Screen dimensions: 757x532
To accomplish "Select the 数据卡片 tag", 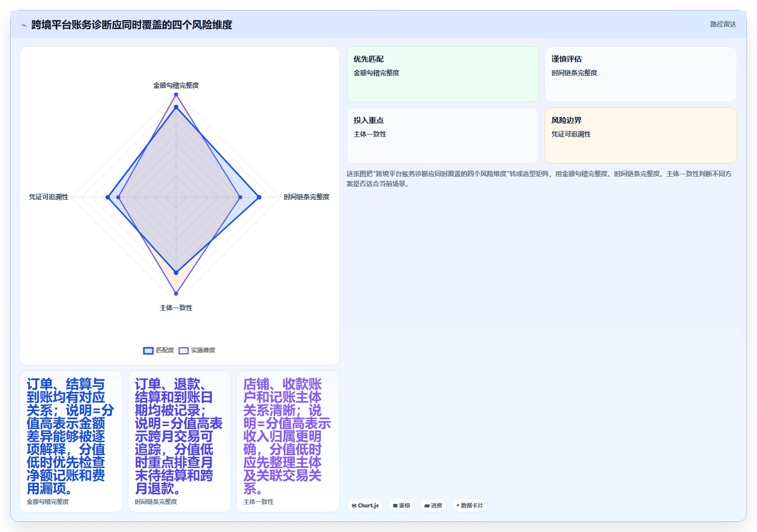I will pyautogui.click(x=470, y=505).
